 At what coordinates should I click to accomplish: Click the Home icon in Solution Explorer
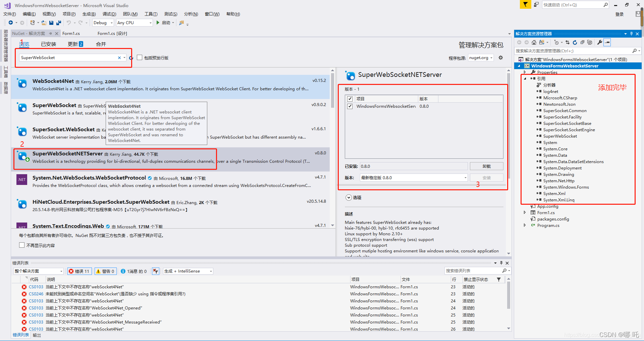[x=534, y=42]
